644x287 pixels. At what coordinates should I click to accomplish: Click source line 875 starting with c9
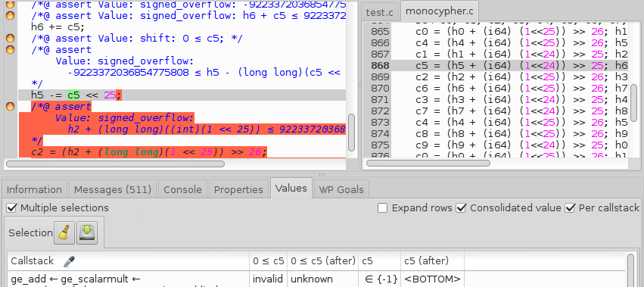(x=521, y=145)
